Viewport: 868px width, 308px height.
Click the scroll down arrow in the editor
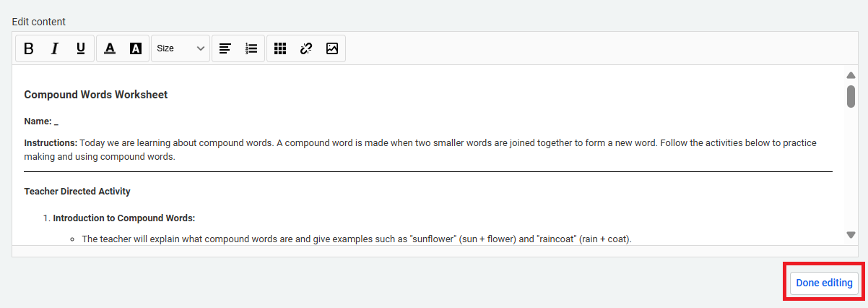point(851,235)
